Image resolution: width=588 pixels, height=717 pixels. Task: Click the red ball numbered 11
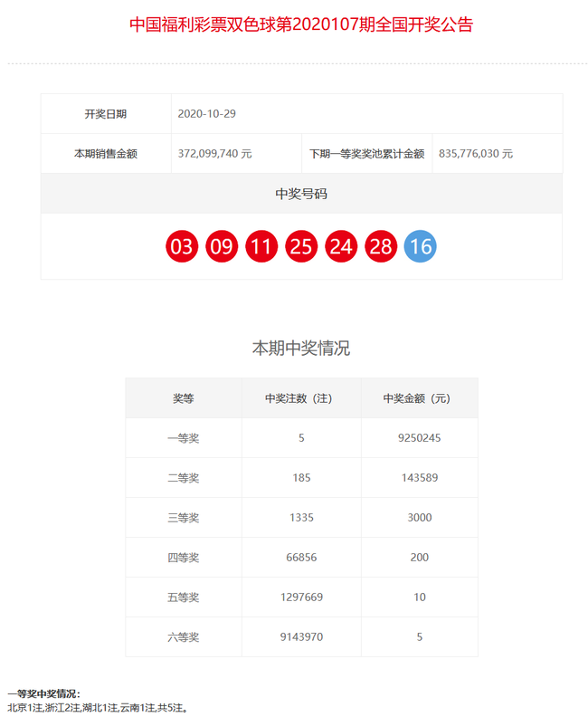tap(261, 246)
